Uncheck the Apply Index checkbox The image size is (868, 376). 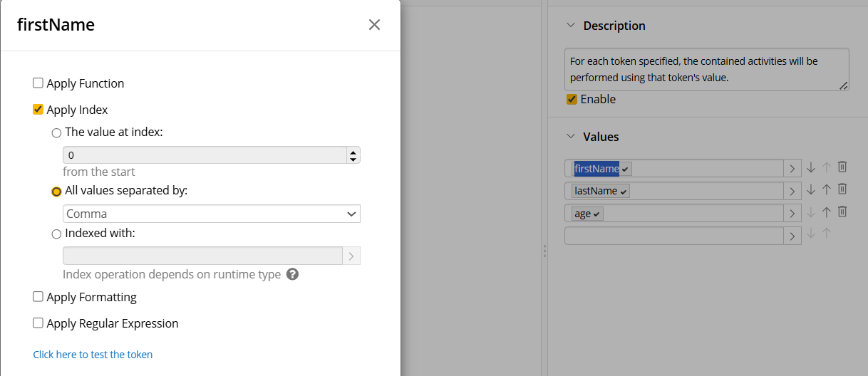[38, 110]
